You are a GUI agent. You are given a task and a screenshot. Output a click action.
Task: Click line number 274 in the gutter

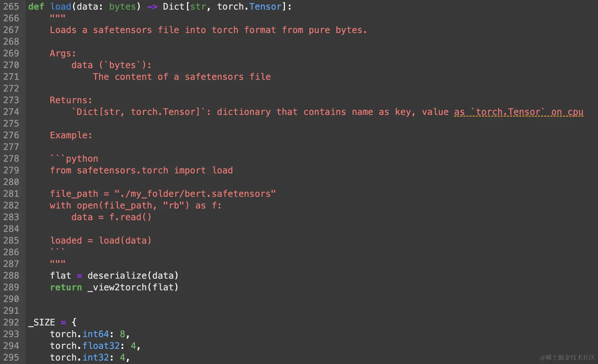[x=11, y=112]
